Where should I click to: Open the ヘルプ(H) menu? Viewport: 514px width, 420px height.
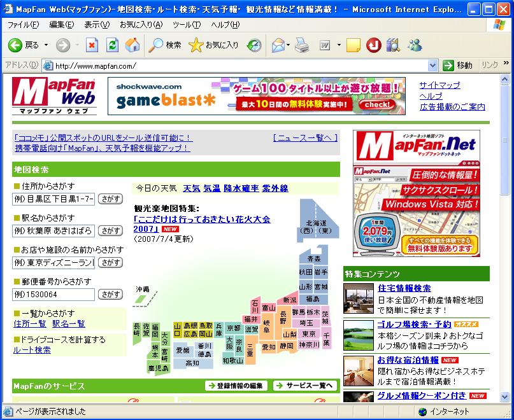click(225, 25)
